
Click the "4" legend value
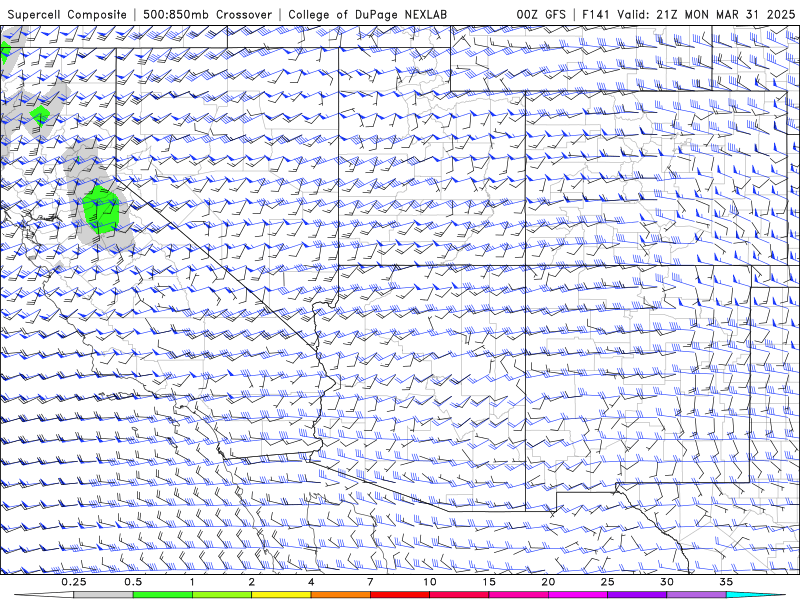tap(311, 582)
